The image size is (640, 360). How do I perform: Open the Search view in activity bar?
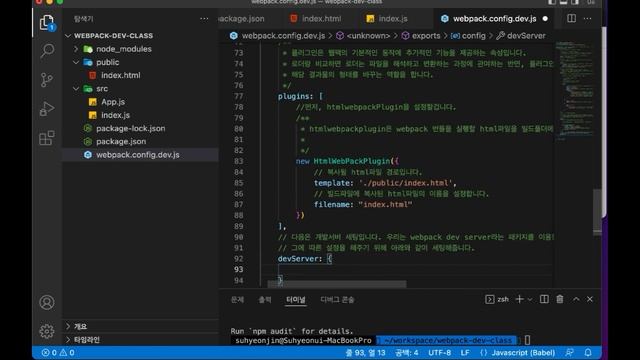[x=47, y=51]
